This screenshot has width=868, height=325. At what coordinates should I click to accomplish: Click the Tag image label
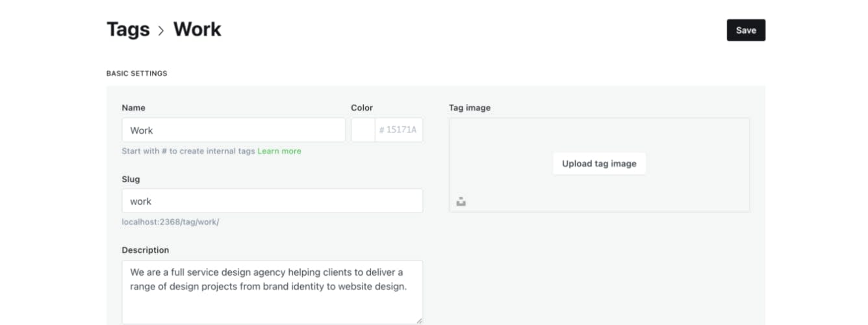coord(470,108)
